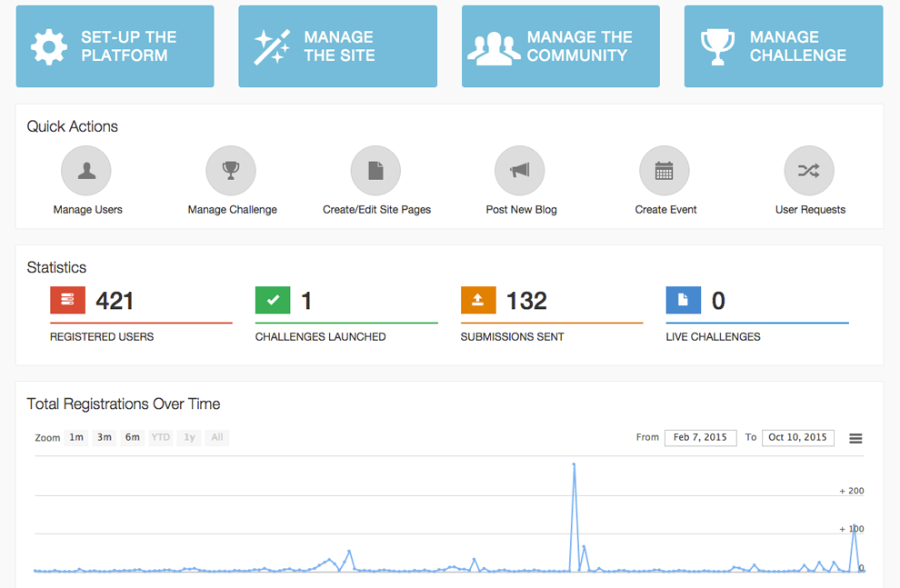Click the 132 submissions count

pos(526,301)
